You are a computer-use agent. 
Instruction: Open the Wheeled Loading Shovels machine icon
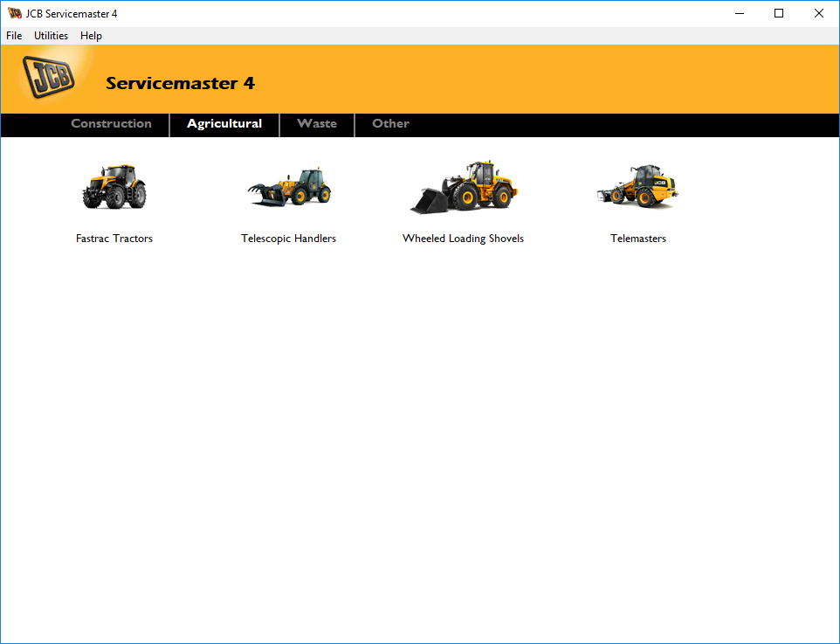(x=464, y=187)
